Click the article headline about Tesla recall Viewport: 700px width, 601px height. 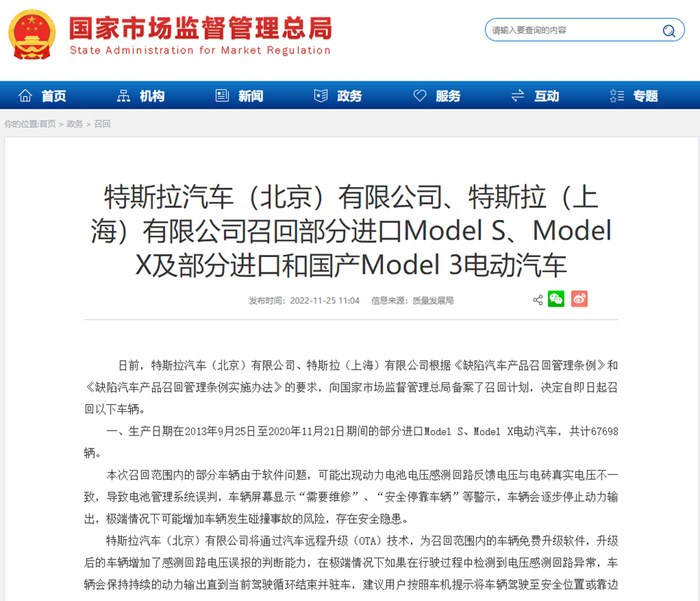[351, 231]
